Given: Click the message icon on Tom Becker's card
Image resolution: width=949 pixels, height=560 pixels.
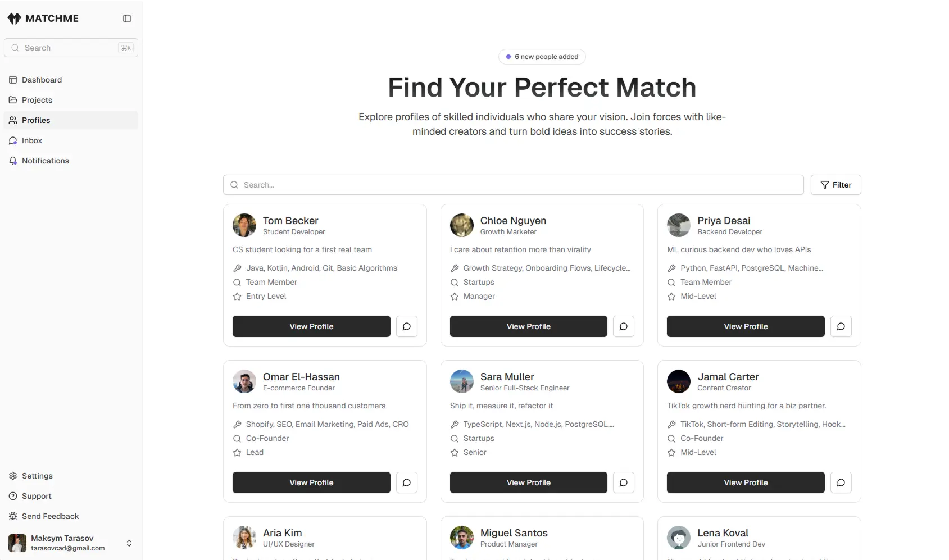Looking at the screenshot, I should 407,326.
